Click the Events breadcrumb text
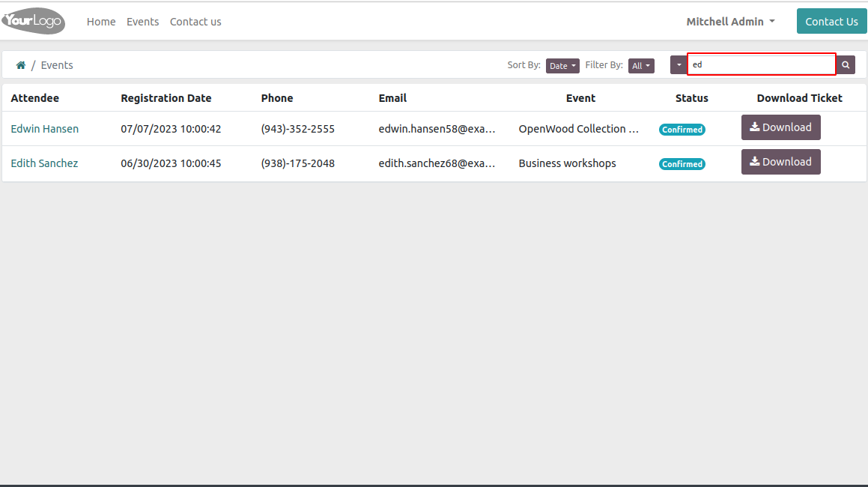This screenshot has height=487, width=868. pos(57,65)
